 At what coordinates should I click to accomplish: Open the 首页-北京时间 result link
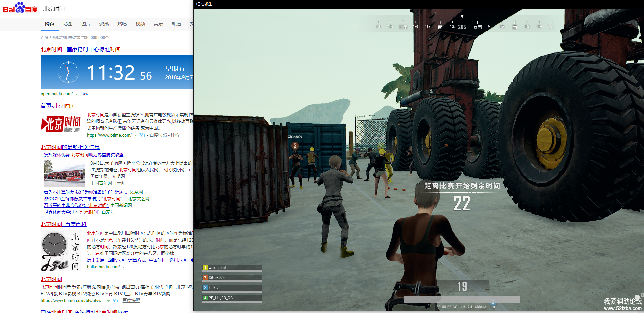coord(57,106)
